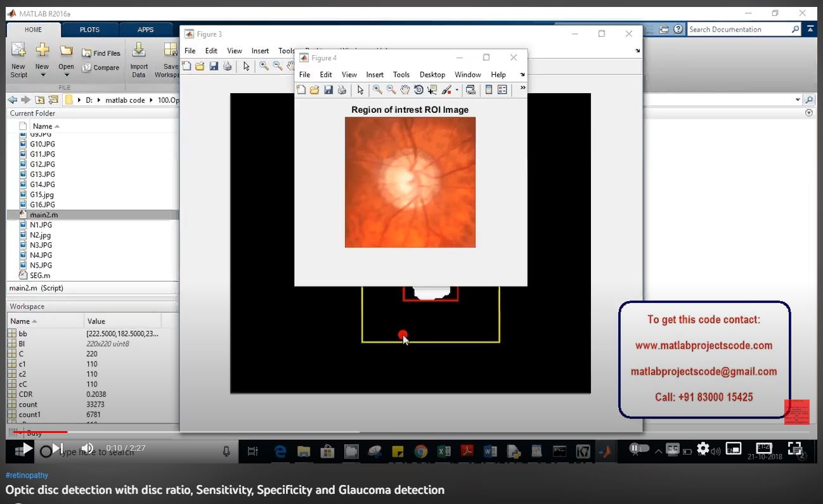The width and height of the screenshot is (823, 504).
Task: Click Up One Level folder icon
Action: click(39, 100)
